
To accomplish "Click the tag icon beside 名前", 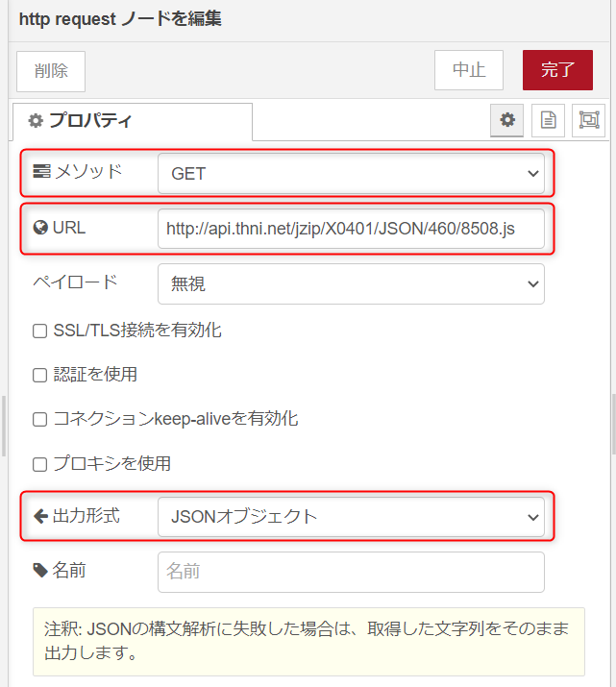I will (x=40, y=571).
